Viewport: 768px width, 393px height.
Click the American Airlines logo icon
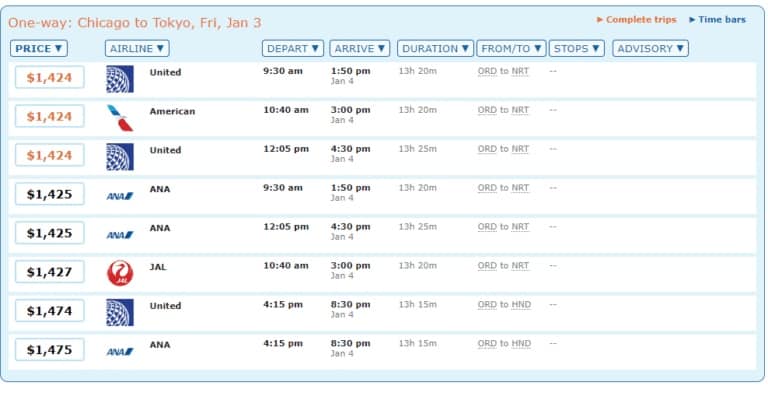tap(120, 118)
